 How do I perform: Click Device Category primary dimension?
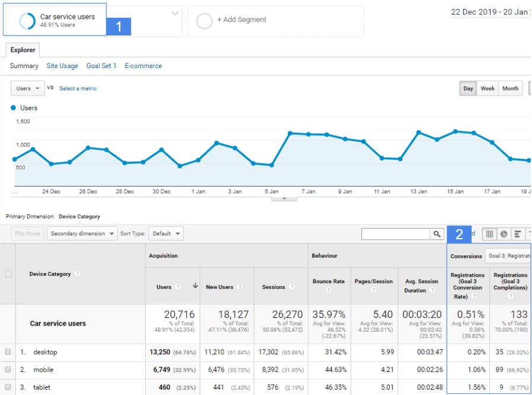point(79,216)
